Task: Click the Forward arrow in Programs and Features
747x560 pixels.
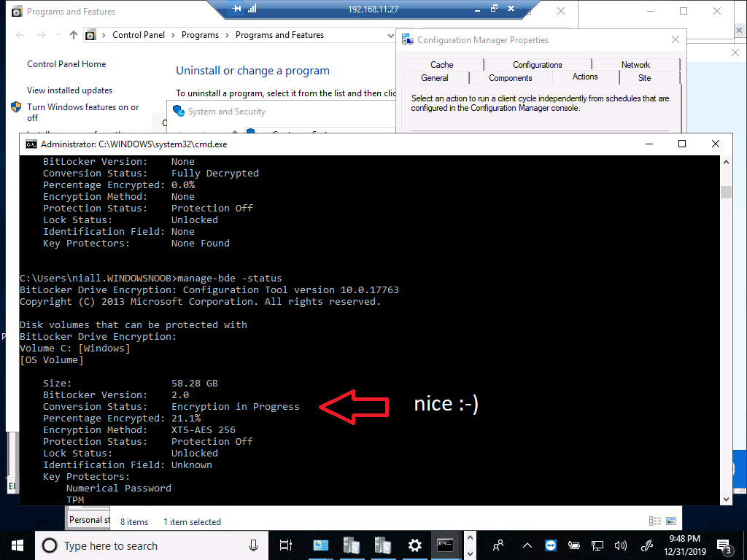Action: (42, 35)
